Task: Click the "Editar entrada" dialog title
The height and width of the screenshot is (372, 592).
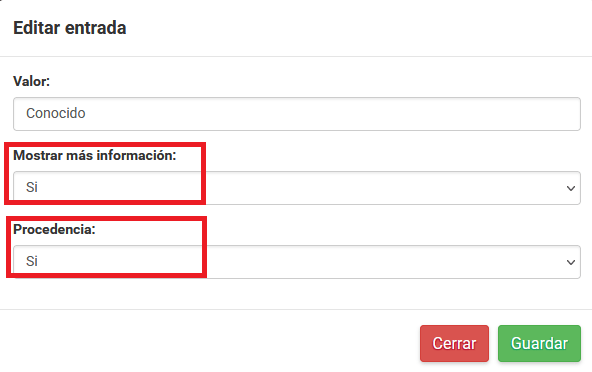Action: pyautogui.click(x=69, y=28)
